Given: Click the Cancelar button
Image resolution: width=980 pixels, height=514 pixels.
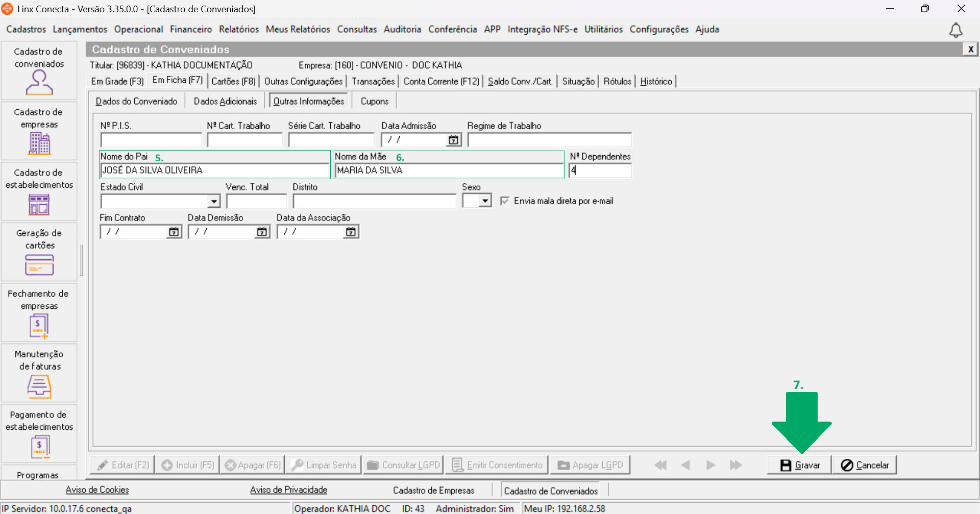Looking at the screenshot, I should click(865, 465).
